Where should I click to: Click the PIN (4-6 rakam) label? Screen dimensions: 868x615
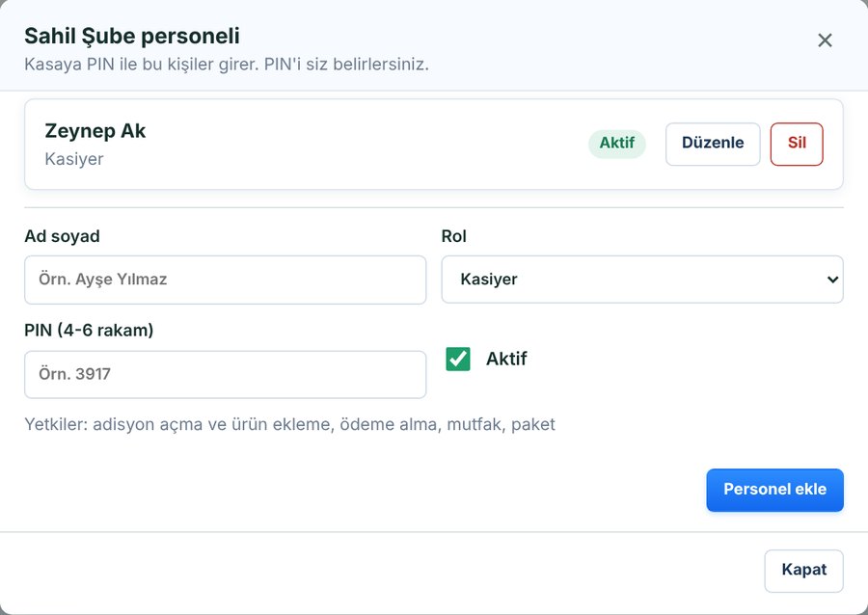tap(89, 331)
